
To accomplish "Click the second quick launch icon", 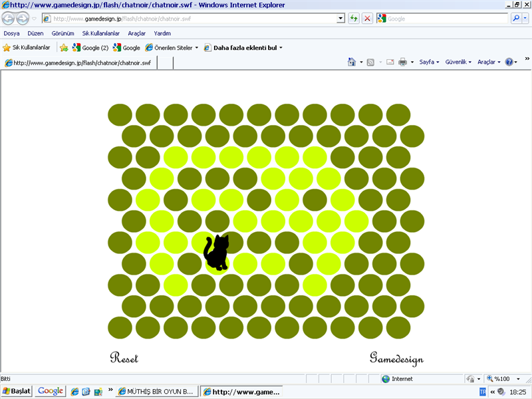I will 86,392.
